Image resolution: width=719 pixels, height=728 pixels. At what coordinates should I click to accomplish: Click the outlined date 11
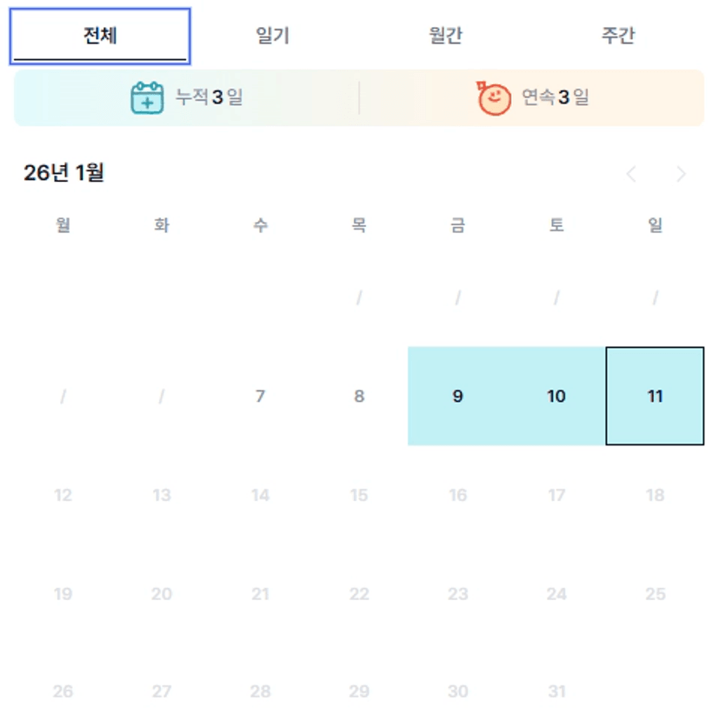click(x=655, y=397)
